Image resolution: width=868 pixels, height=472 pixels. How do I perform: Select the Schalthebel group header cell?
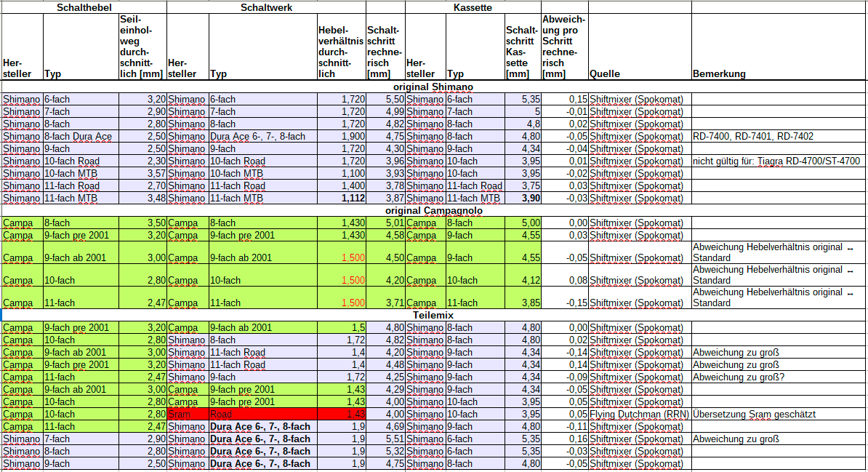pyautogui.click(x=84, y=7)
